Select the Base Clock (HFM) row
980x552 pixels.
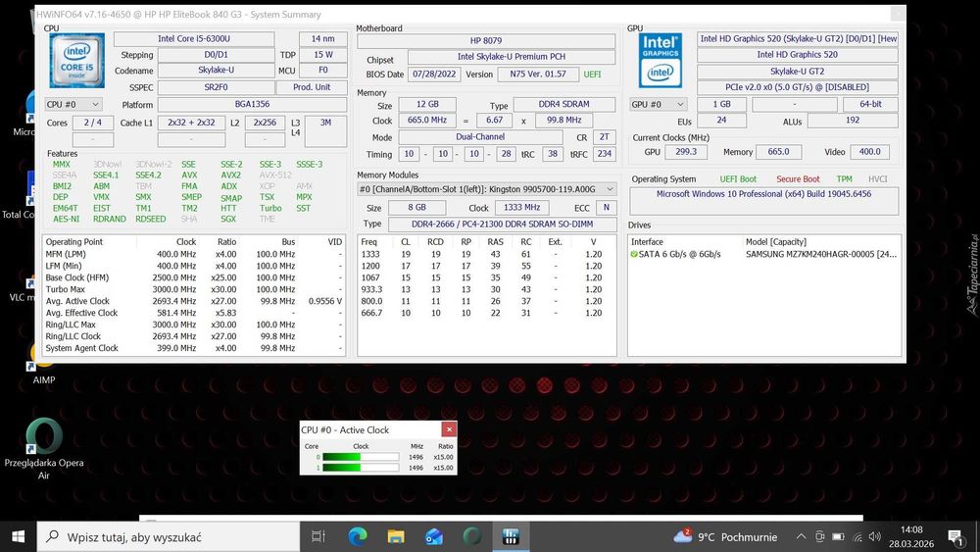[x=194, y=277]
